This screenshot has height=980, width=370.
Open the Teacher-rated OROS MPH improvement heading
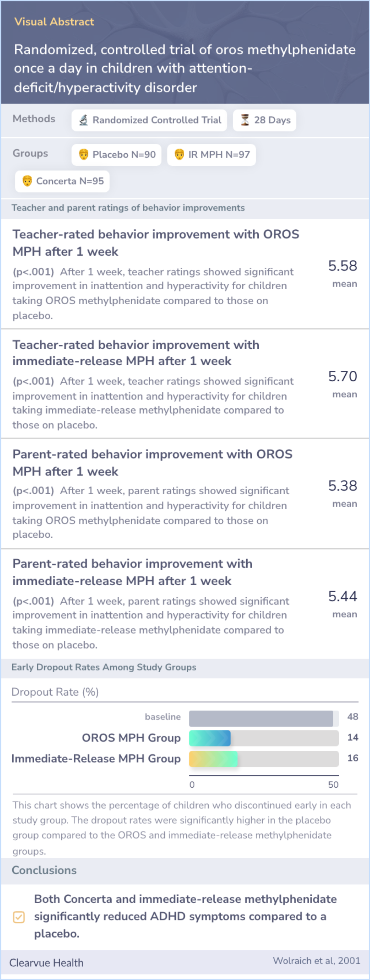click(156, 243)
